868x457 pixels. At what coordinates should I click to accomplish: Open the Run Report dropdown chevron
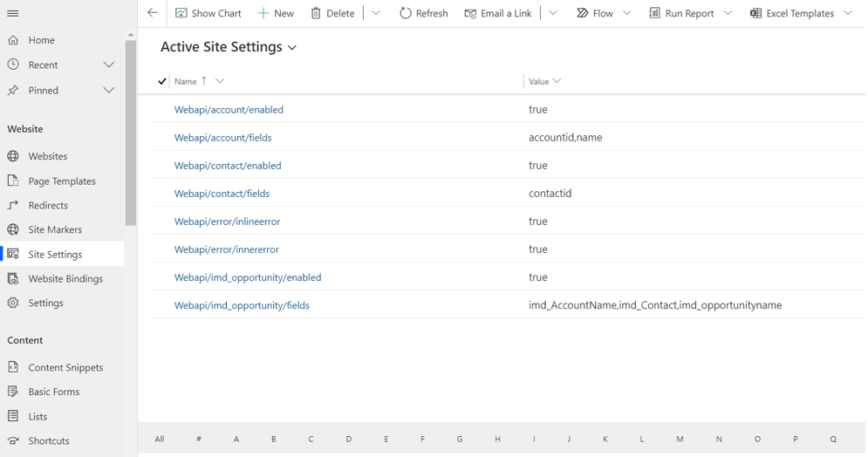[x=728, y=13]
